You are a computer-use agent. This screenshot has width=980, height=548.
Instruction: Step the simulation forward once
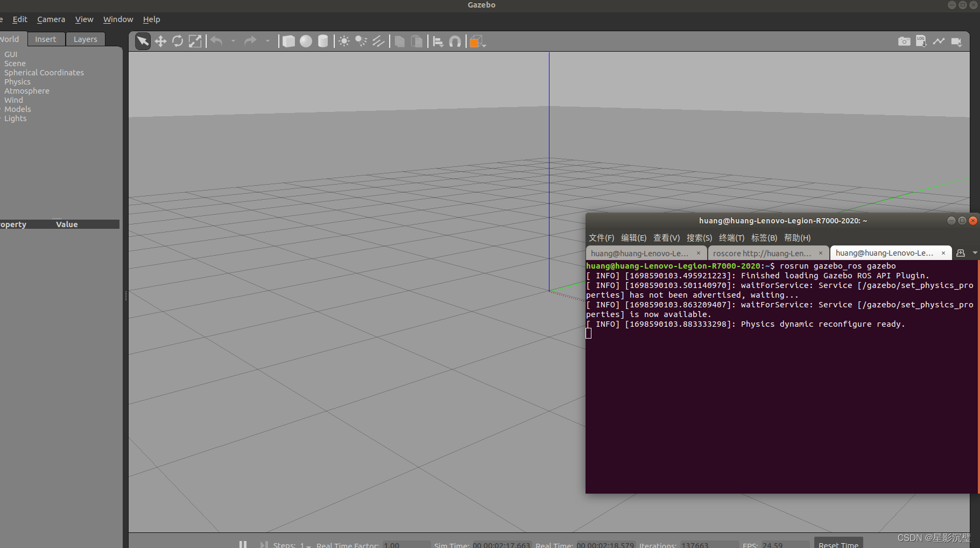tap(264, 545)
